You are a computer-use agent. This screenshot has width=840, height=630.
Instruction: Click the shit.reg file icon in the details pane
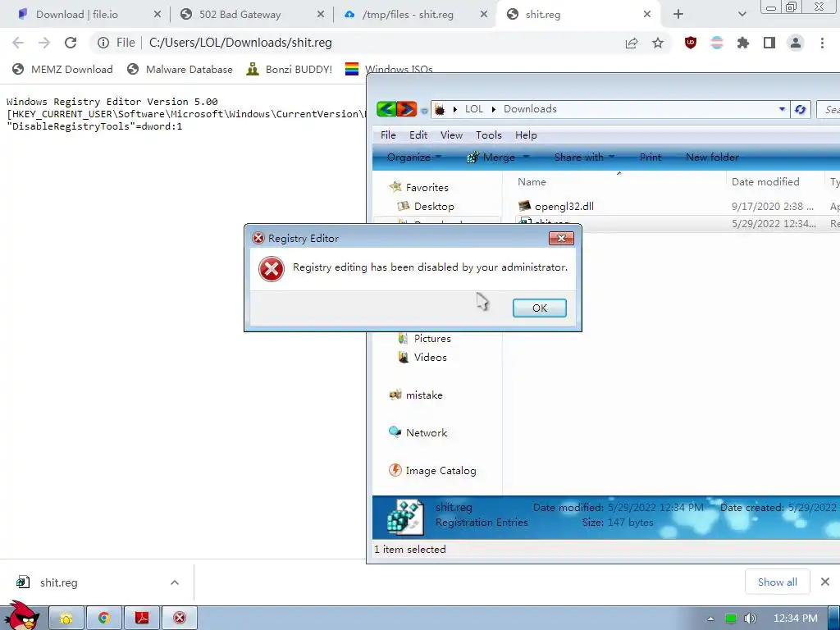point(405,517)
